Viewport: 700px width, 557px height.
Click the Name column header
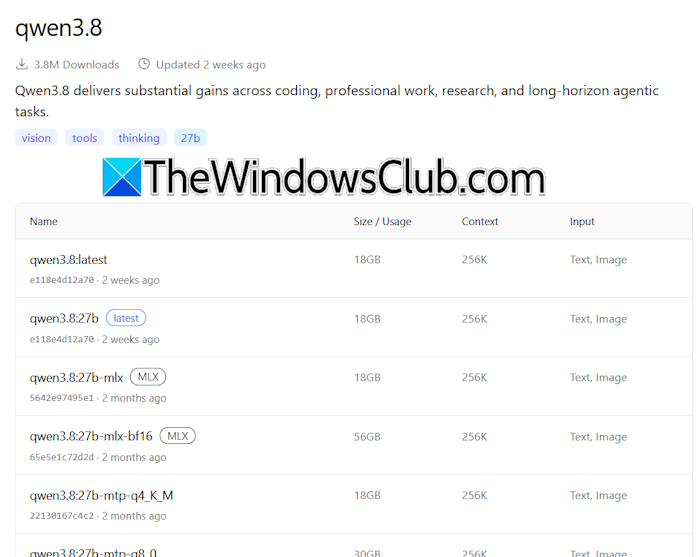[44, 221]
